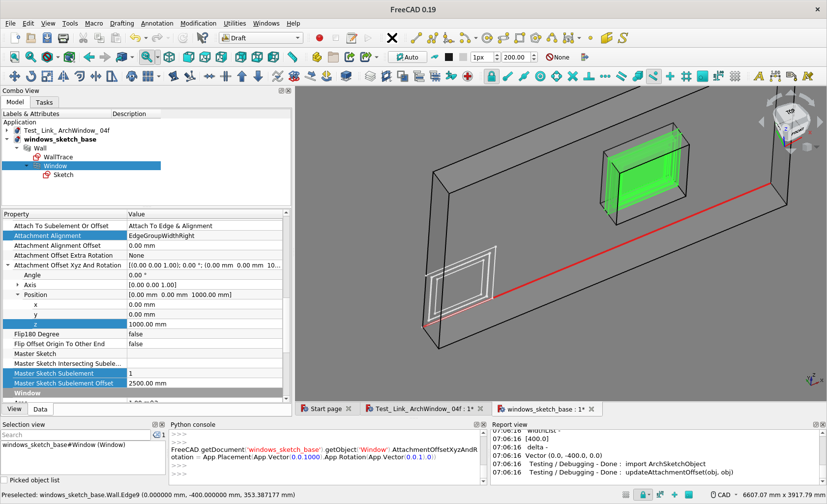Start macro recording red dot
The width and height of the screenshot is (827, 504).
(x=320, y=38)
